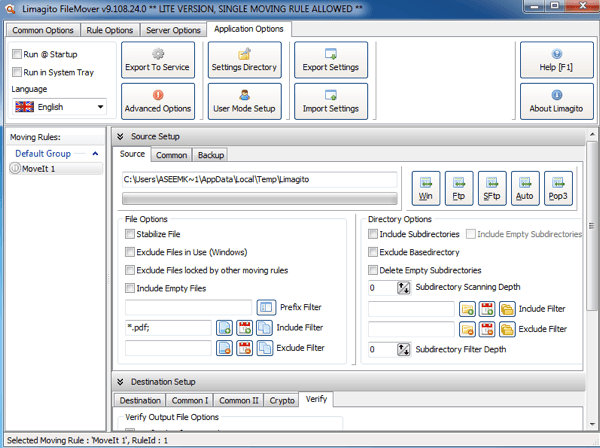Adjust Subdirectory Scanning Depth spinner
Viewport: 600px width, 448px height.
point(404,288)
